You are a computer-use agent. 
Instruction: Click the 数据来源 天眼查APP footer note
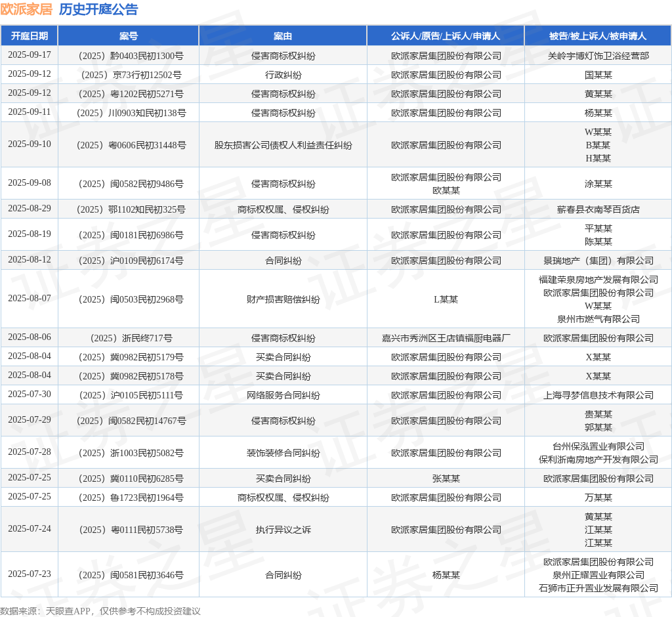tap(100, 611)
